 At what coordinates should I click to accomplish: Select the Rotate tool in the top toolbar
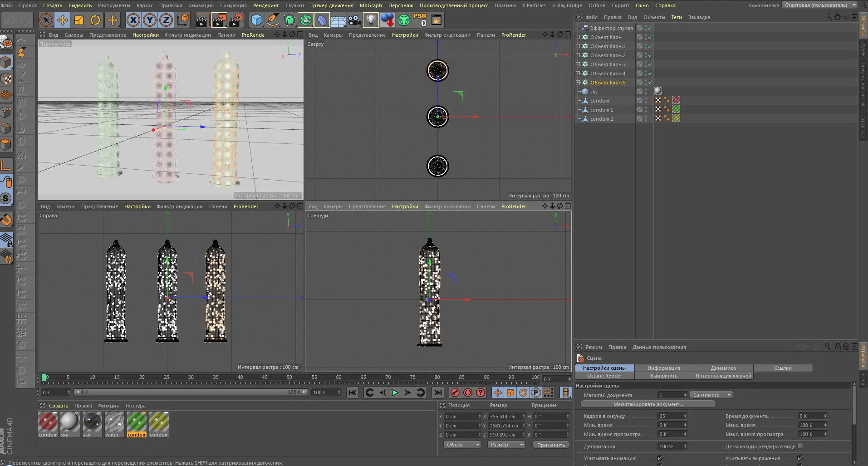95,20
